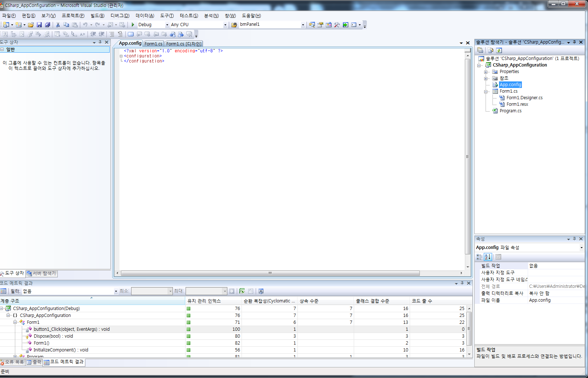Image resolution: width=588 pixels, height=378 pixels.
Task: Click Solution Explorer's properties icon
Action: pos(480,51)
